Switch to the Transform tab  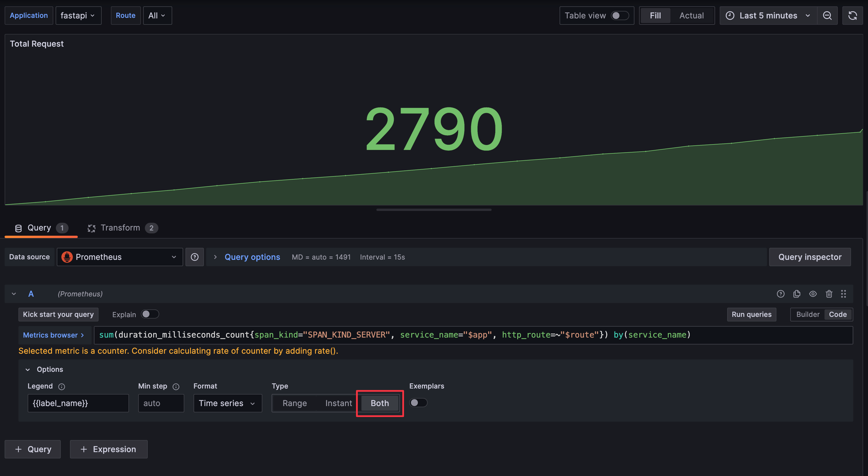coord(120,228)
